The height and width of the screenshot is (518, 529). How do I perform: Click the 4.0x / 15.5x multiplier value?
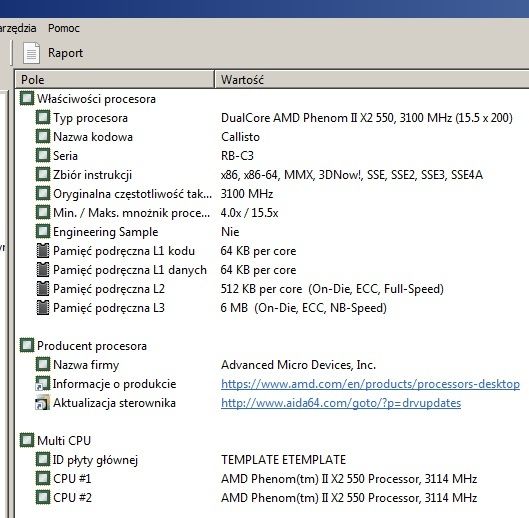point(249,213)
